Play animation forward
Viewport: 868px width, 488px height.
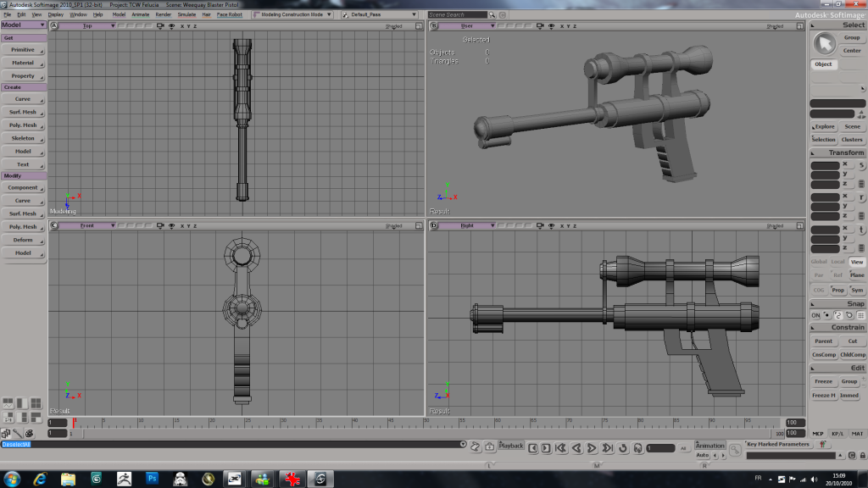click(592, 448)
